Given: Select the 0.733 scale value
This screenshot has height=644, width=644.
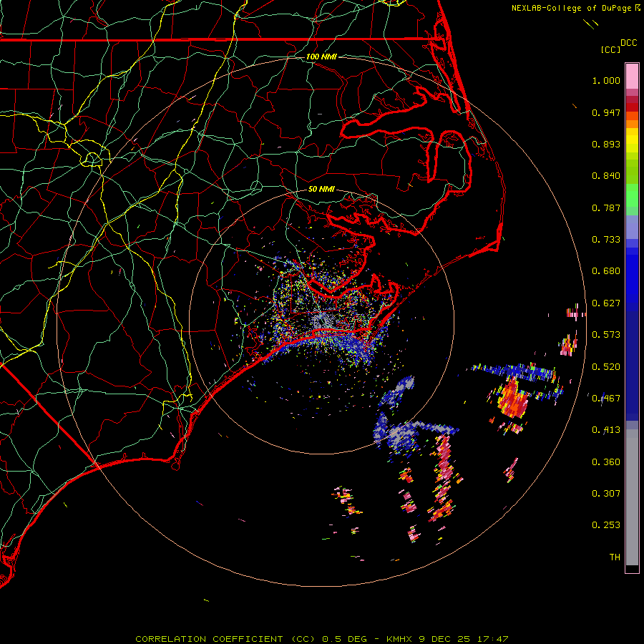Looking at the screenshot, I should (x=606, y=240).
